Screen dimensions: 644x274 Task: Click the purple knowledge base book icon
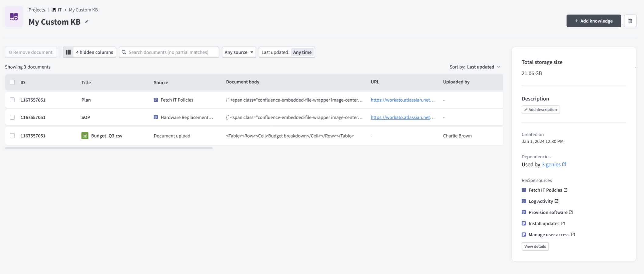coord(14,16)
